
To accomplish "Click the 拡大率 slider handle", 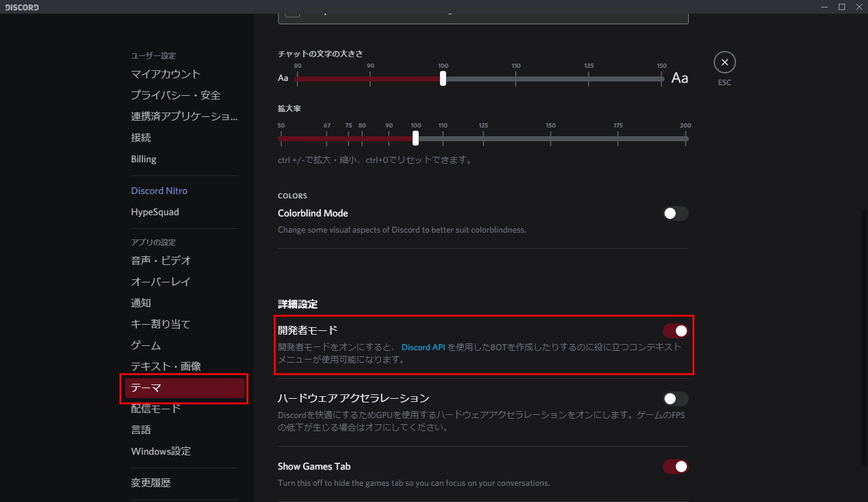I will pyautogui.click(x=416, y=138).
